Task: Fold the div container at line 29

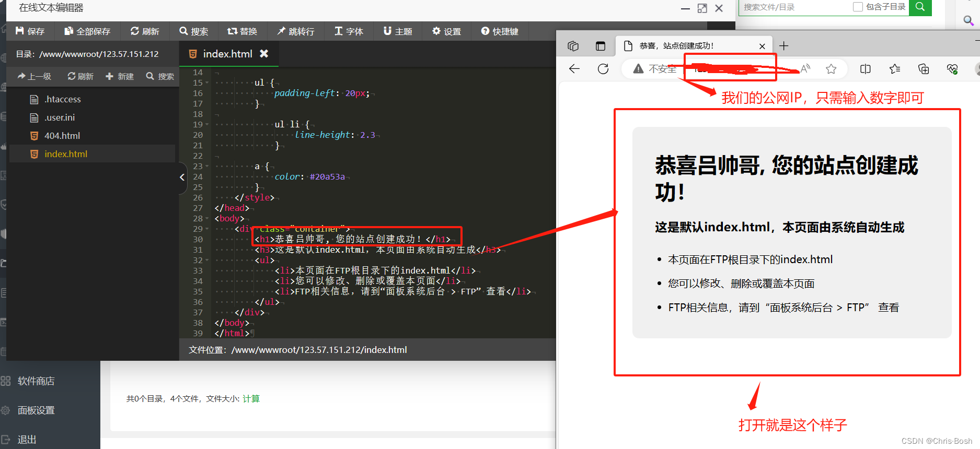Action: [207, 229]
